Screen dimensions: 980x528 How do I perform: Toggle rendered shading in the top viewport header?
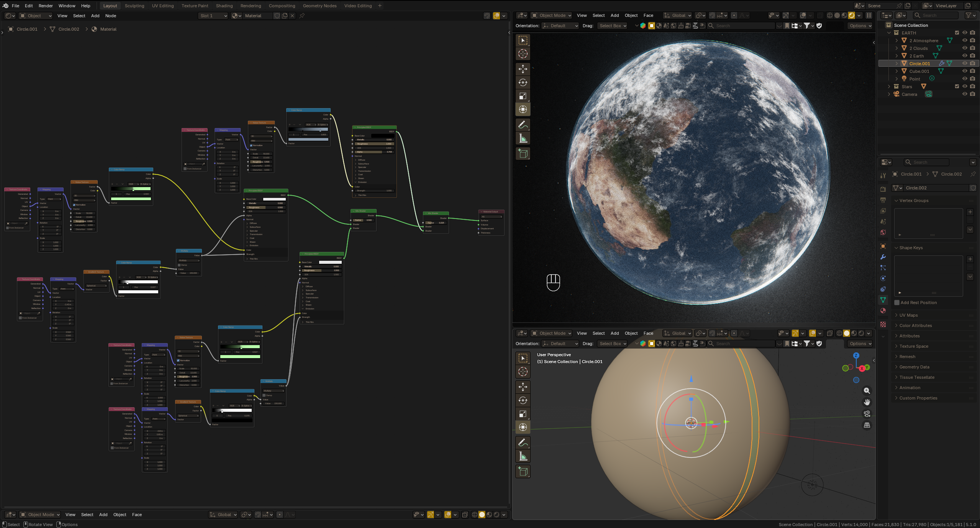[x=851, y=15]
